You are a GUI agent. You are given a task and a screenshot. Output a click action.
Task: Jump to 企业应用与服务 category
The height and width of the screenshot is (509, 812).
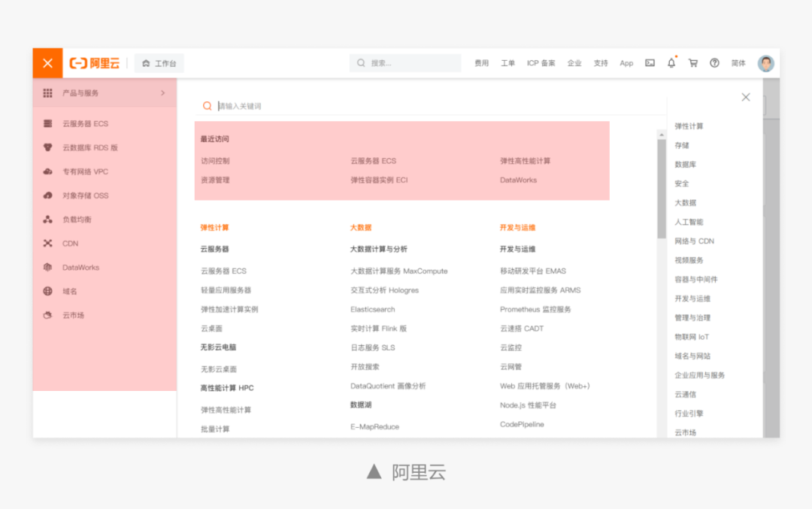[700, 375]
